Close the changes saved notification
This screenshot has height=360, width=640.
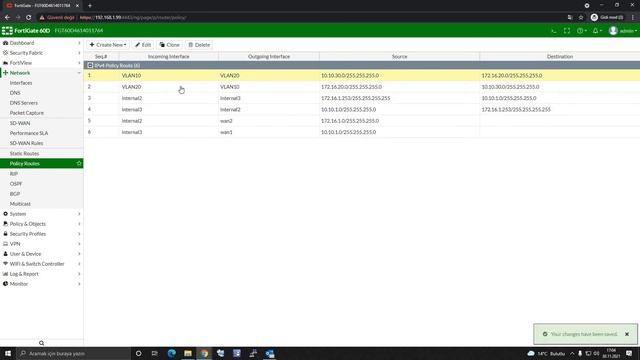627,334
